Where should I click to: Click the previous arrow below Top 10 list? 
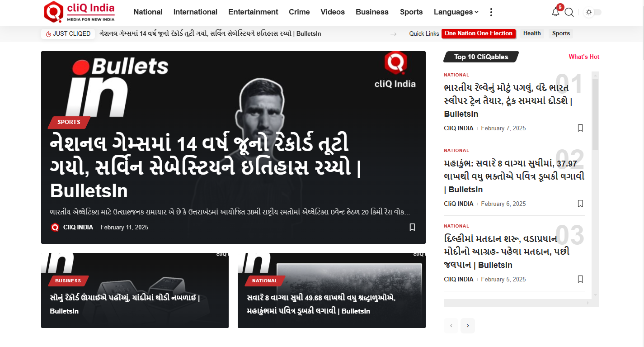click(451, 326)
